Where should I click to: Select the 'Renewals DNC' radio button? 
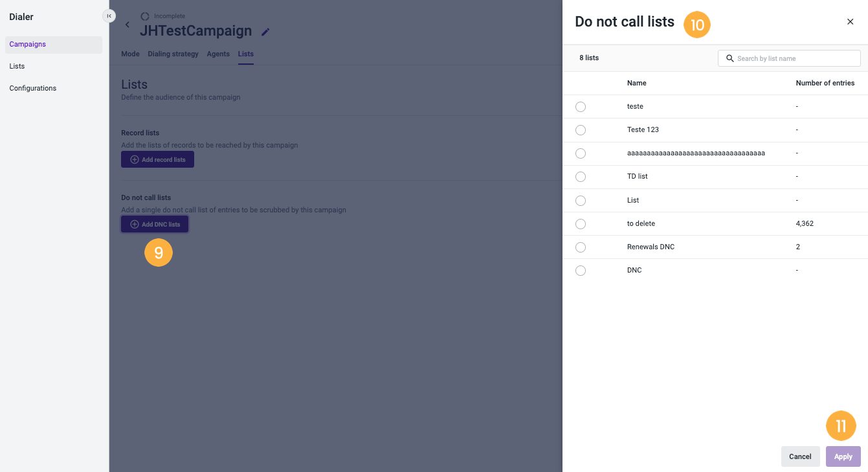(581, 247)
